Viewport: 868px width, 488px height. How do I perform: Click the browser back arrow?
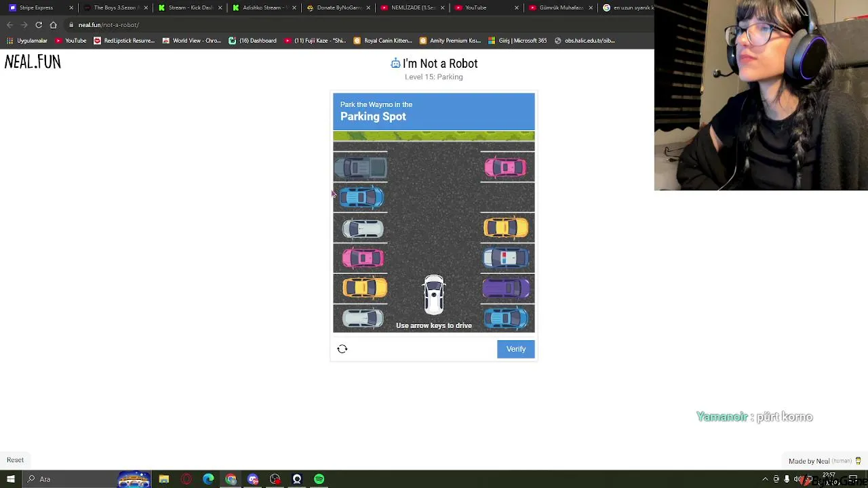tap(9, 25)
